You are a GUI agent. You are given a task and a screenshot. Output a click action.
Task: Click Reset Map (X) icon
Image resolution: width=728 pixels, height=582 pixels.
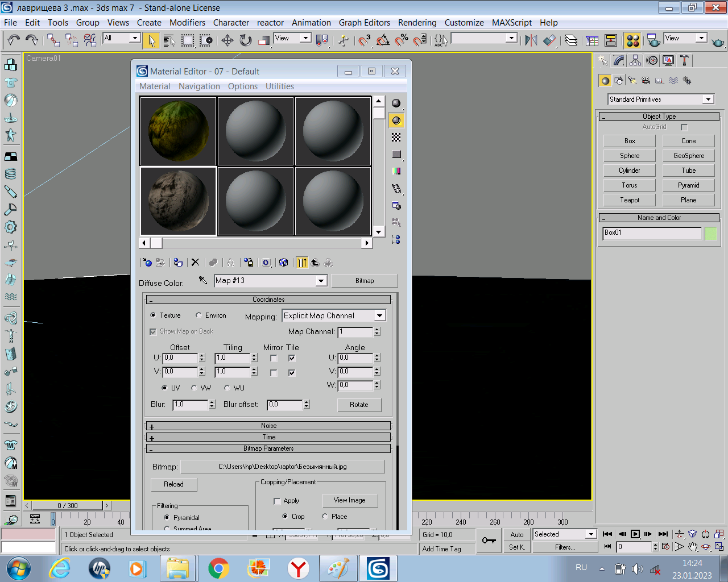tap(195, 263)
